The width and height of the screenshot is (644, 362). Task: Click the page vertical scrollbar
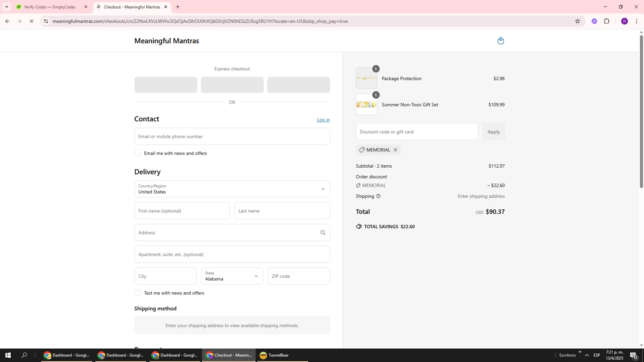pyautogui.click(x=641, y=112)
